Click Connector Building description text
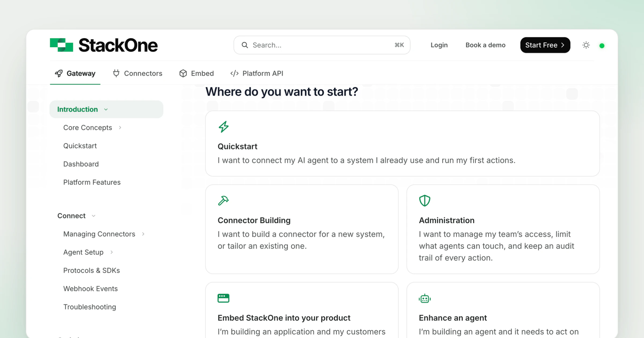644x338 pixels. point(301,240)
